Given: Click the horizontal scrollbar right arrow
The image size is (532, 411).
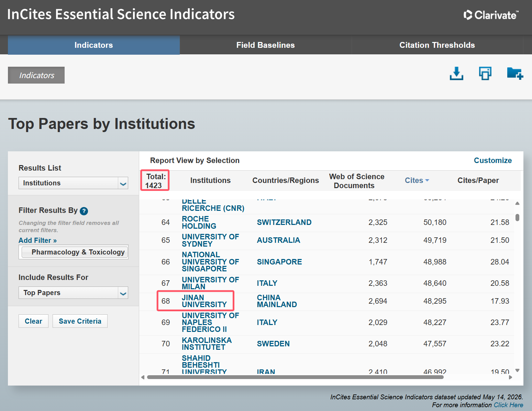Looking at the screenshot, I should (x=511, y=377).
